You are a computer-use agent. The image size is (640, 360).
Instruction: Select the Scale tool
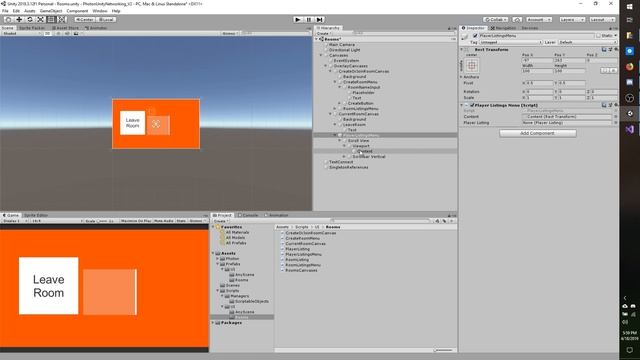[x=40, y=20]
